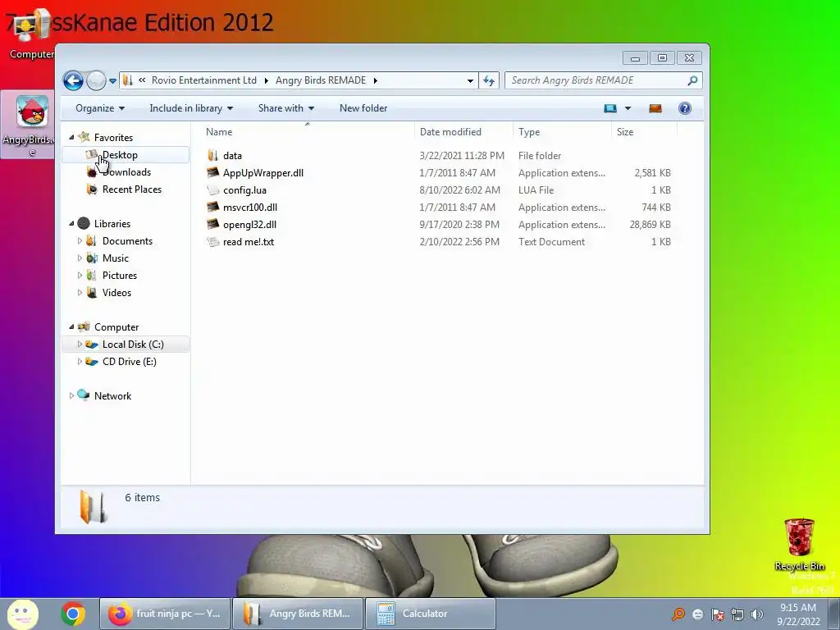
Task: Click the greyed Forward navigation arrow
Action: click(97, 81)
